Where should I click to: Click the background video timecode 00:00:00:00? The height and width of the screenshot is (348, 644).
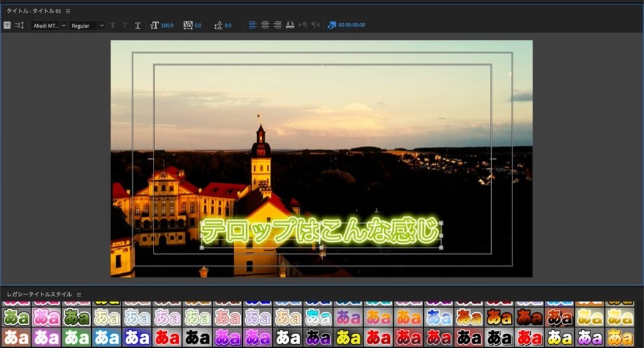pyautogui.click(x=352, y=25)
